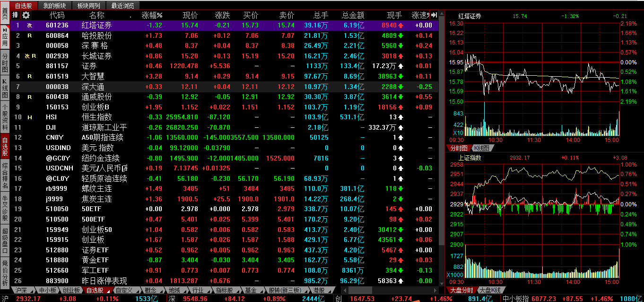The height and width of the screenshot is (302, 644).
Task: Open 牛叉诊股 in the left sidebar
Action: pos(5,208)
